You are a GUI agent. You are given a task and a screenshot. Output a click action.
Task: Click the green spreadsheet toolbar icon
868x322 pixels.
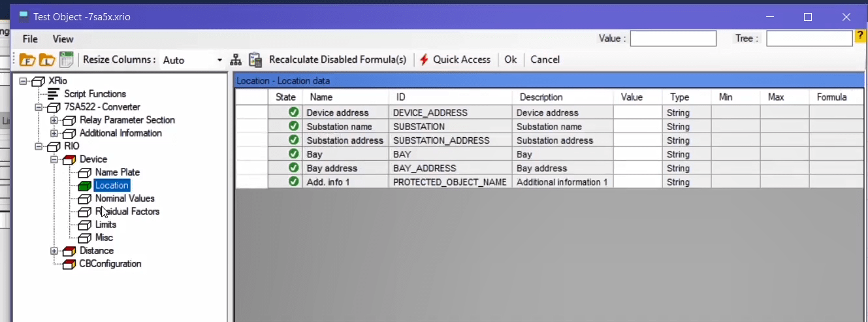[66, 59]
